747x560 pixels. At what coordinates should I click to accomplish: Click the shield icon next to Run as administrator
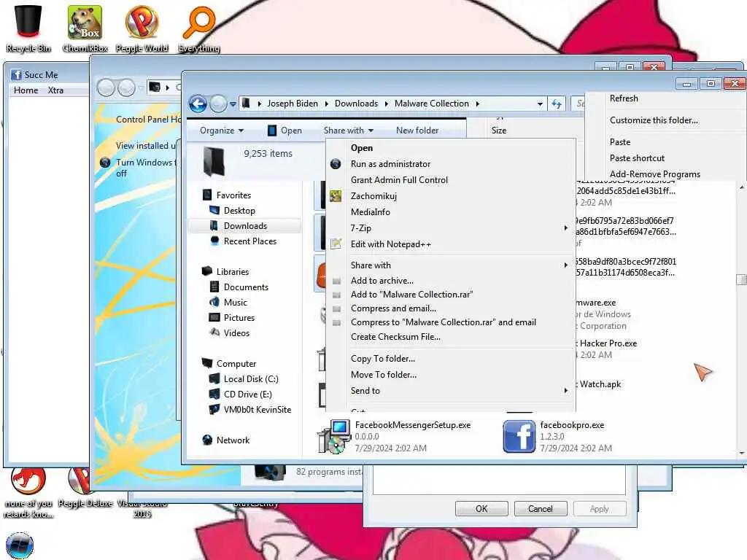pos(336,164)
